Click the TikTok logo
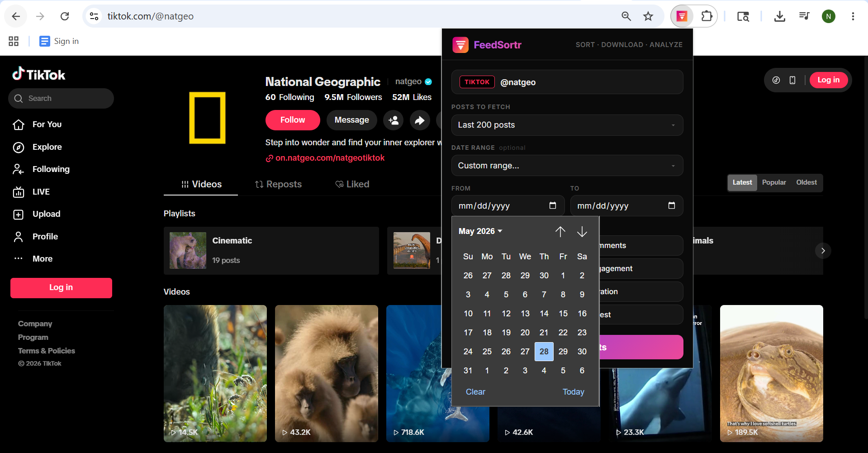Screen dimensions: 868x453 (39, 74)
